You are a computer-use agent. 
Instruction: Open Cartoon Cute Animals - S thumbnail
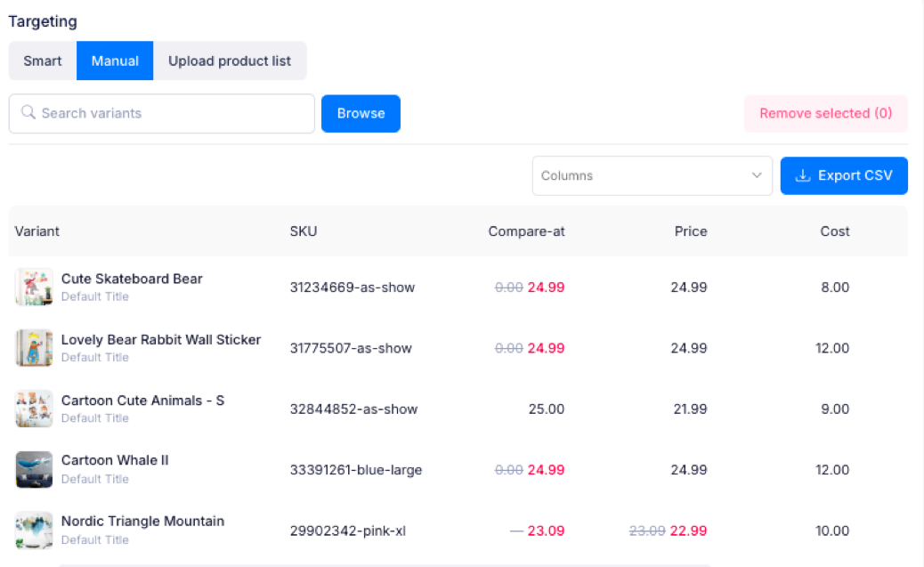tap(34, 409)
